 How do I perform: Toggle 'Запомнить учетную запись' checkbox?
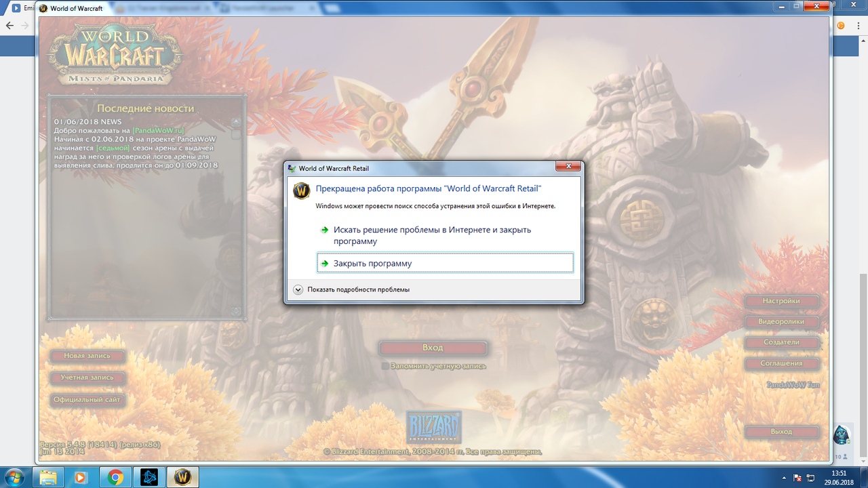click(x=385, y=366)
